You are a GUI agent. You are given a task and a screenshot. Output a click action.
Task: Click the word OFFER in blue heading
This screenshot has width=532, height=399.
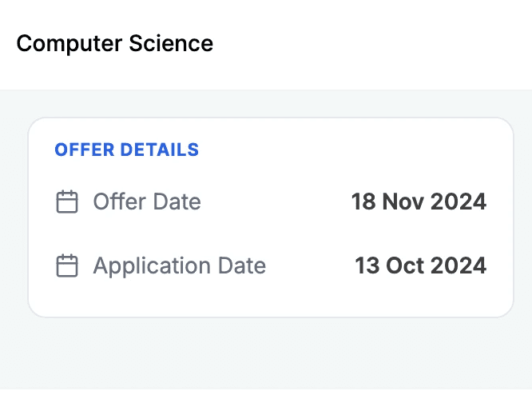click(84, 150)
